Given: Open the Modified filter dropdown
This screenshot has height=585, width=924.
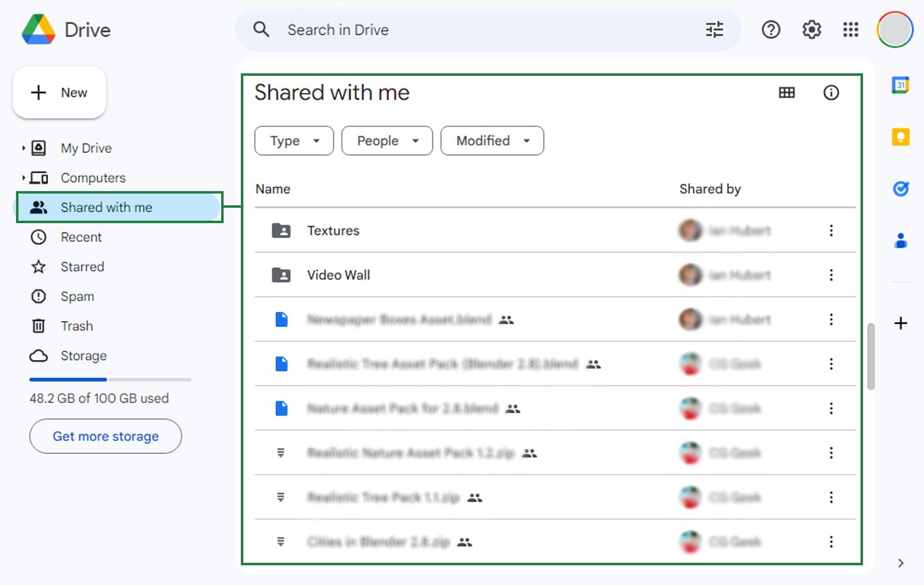Looking at the screenshot, I should pyautogui.click(x=492, y=141).
